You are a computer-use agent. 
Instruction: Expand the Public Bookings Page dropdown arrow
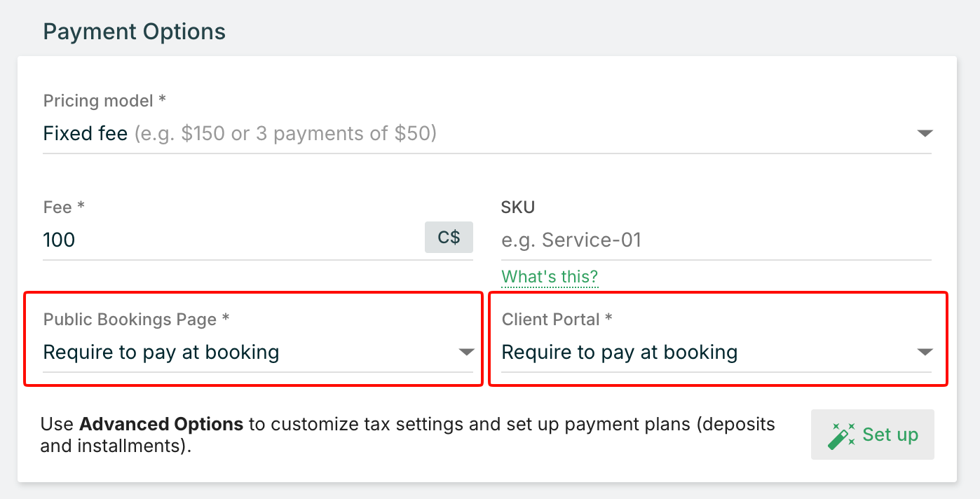[466, 352]
